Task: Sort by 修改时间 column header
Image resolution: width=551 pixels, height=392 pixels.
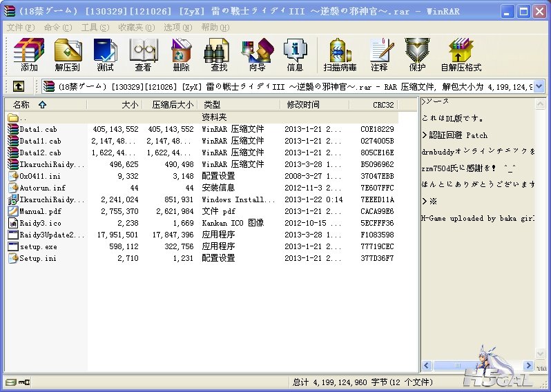Action: tap(303, 105)
